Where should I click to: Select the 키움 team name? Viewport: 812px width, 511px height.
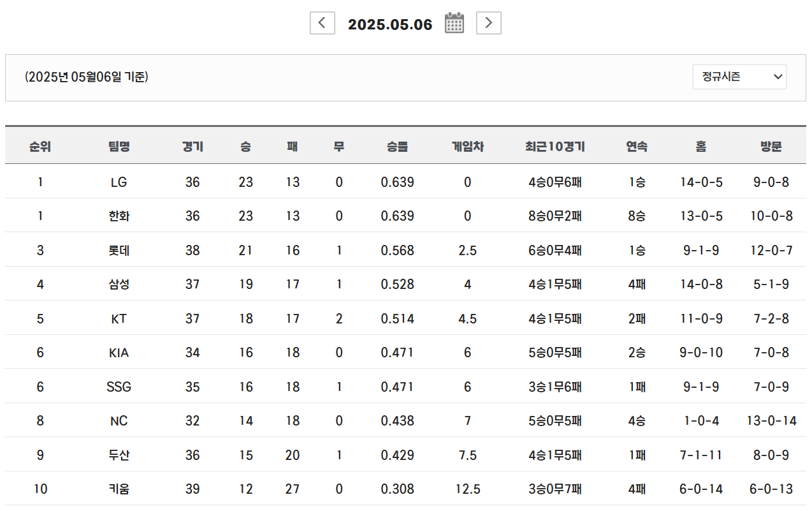click(119, 489)
